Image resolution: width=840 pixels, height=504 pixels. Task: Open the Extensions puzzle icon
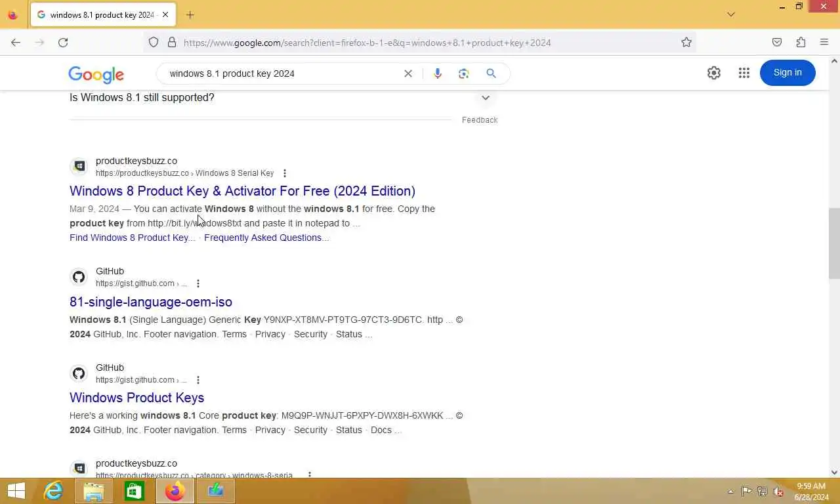801,43
